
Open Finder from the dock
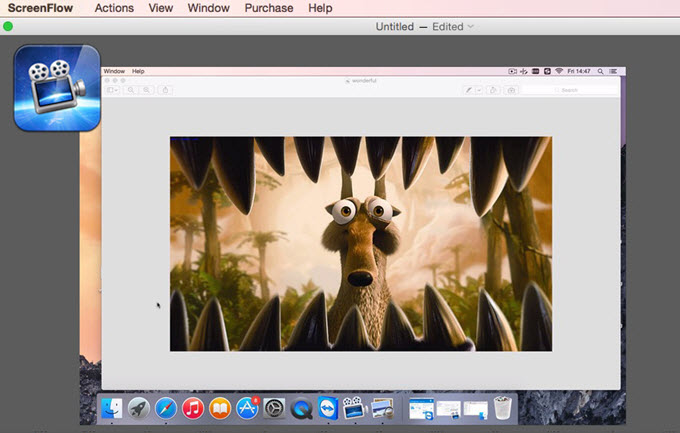pyautogui.click(x=113, y=408)
